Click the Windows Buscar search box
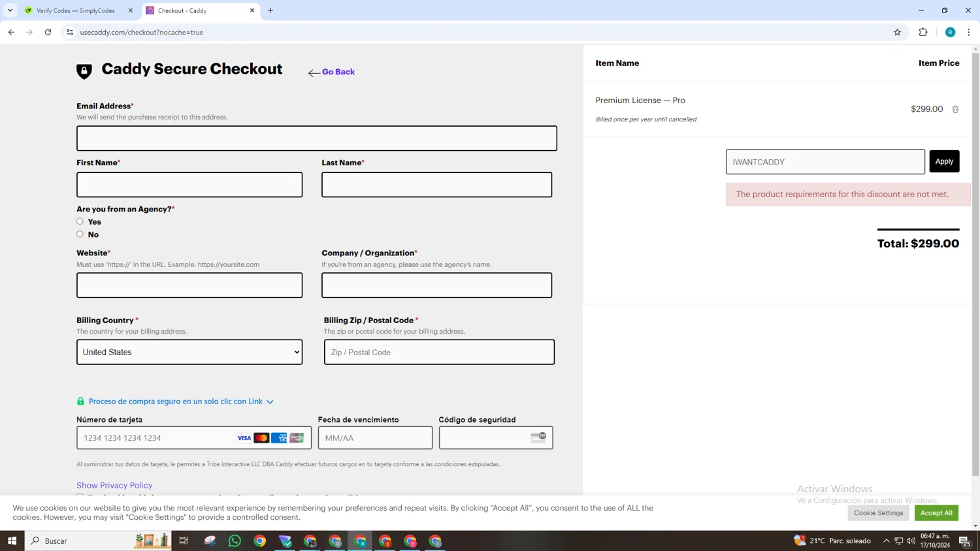This screenshot has height=551, width=980. pyautogui.click(x=98, y=541)
